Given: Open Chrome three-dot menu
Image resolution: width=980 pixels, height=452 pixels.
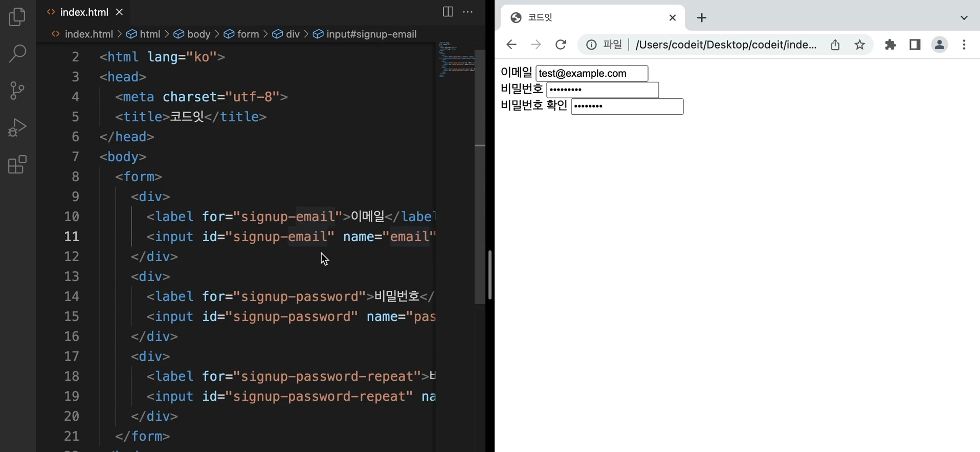Looking at the screenshot, I should (x=964, y=45).
